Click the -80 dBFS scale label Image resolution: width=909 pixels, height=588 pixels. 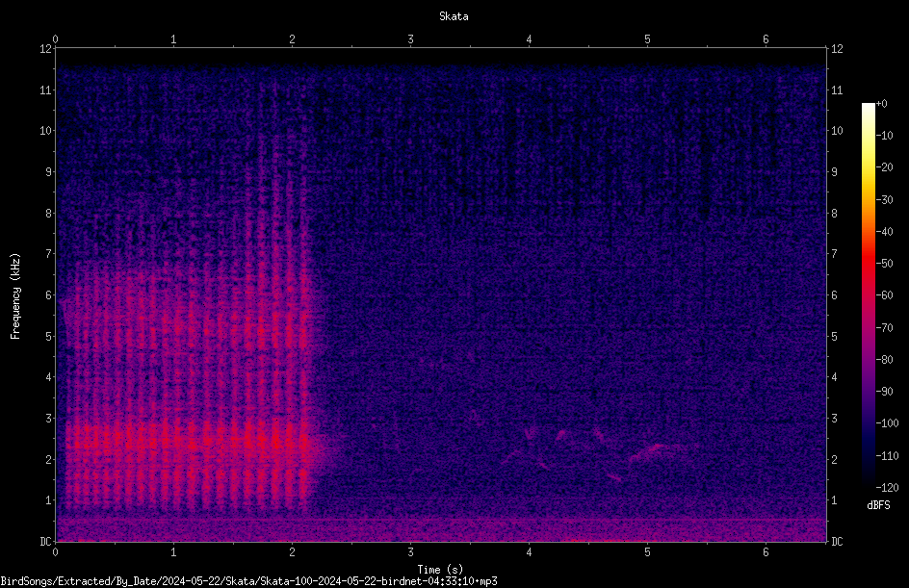pyautogui.click(x=884, y=359)
